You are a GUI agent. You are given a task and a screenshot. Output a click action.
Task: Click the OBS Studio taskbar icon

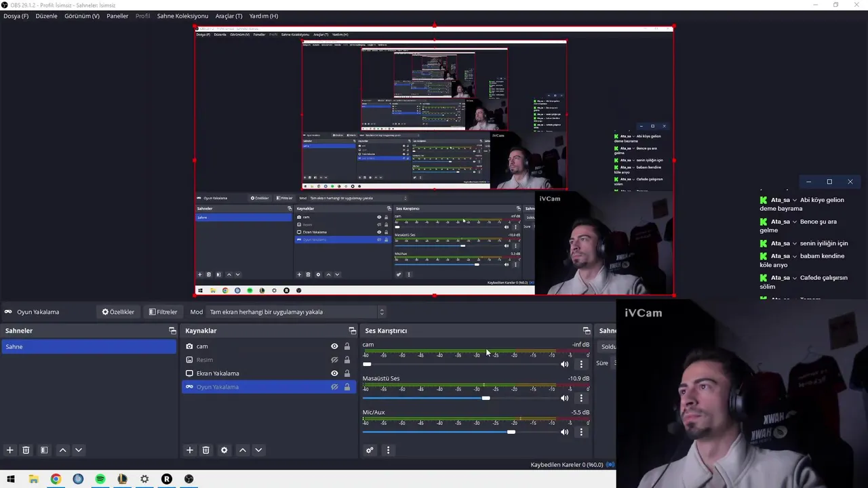pyautogui.click(x=189, y=479)
